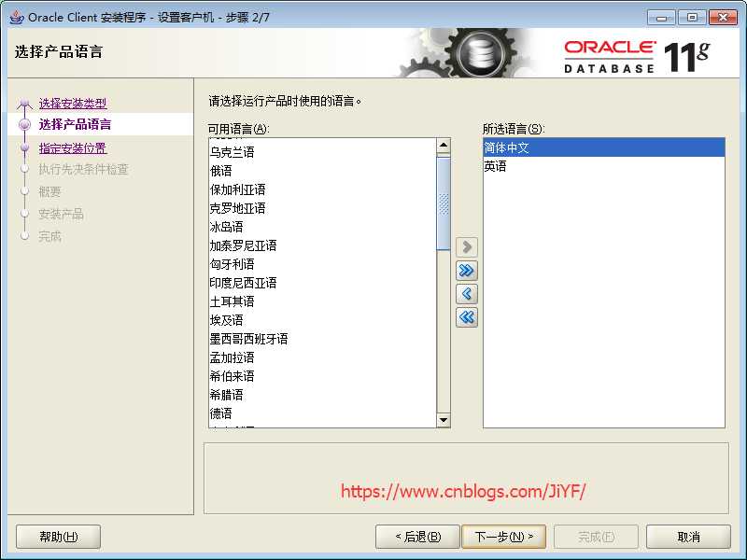Click the scroll up arrow of available languages
747x560 pixels.
coord(444,146)
